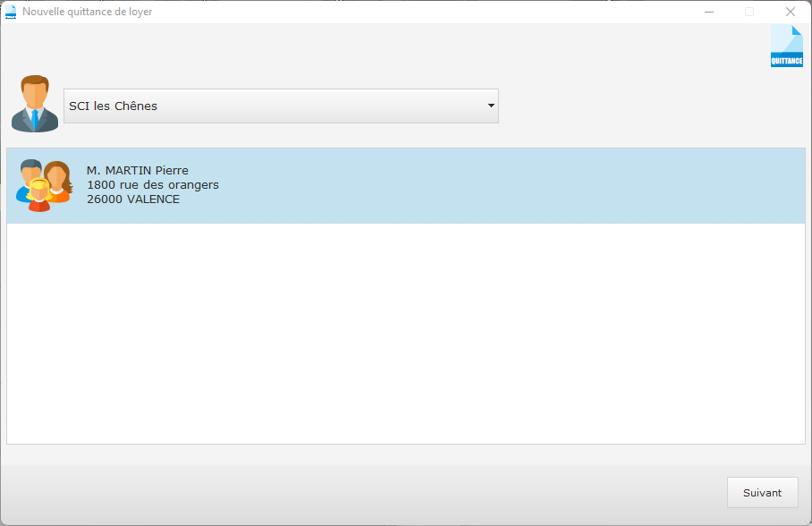This screenshot has height=526, width=812.
Task: Click the window title 'Nouvelle quittance de loyer'
Action: [x=87, y=12]
